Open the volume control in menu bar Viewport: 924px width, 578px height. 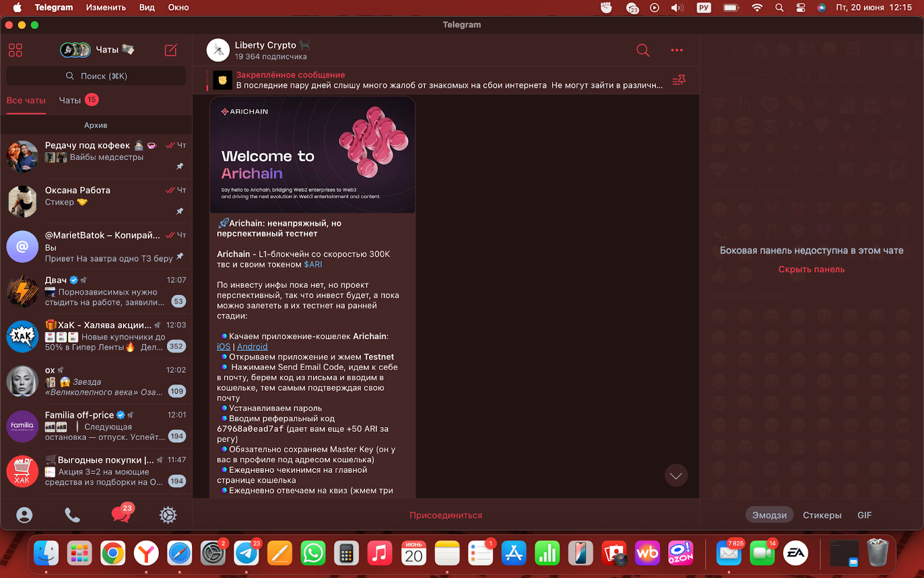677,8
